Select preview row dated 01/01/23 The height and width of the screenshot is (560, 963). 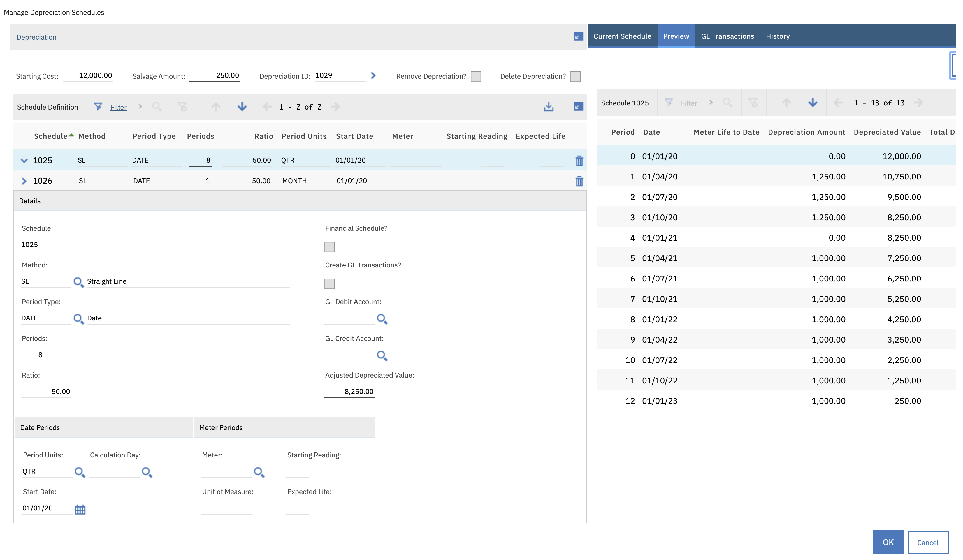click(776, 401)
